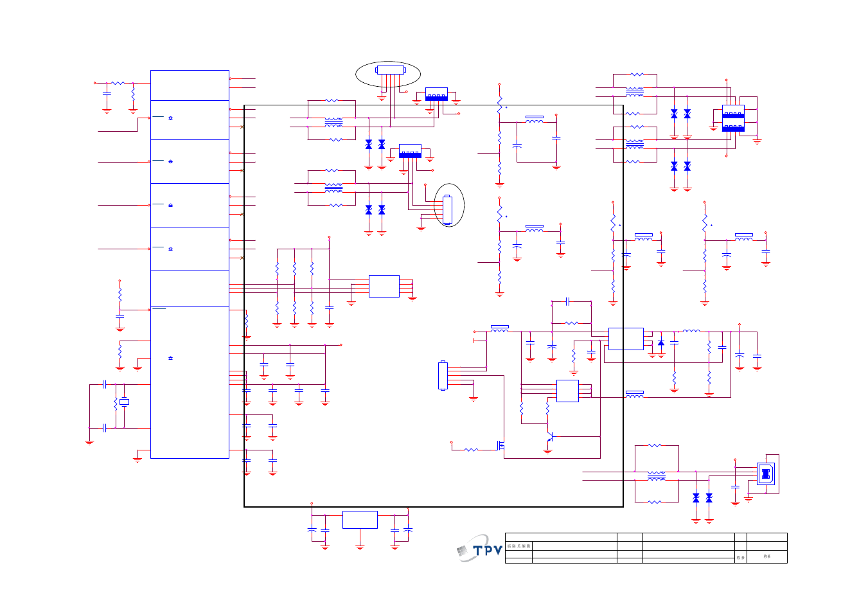Image resolution: width=868 pixels, height=613 pixels.
Task: Select the NPN bipolar transistor symbol
Action: [x=549, y=438]
